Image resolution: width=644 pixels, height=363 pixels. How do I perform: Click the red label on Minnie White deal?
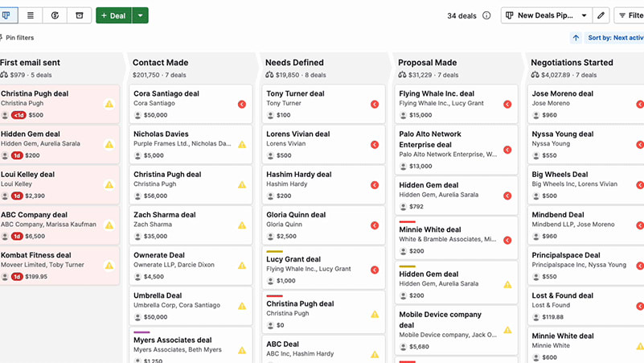pyautogui.click(x=407, y=221)
